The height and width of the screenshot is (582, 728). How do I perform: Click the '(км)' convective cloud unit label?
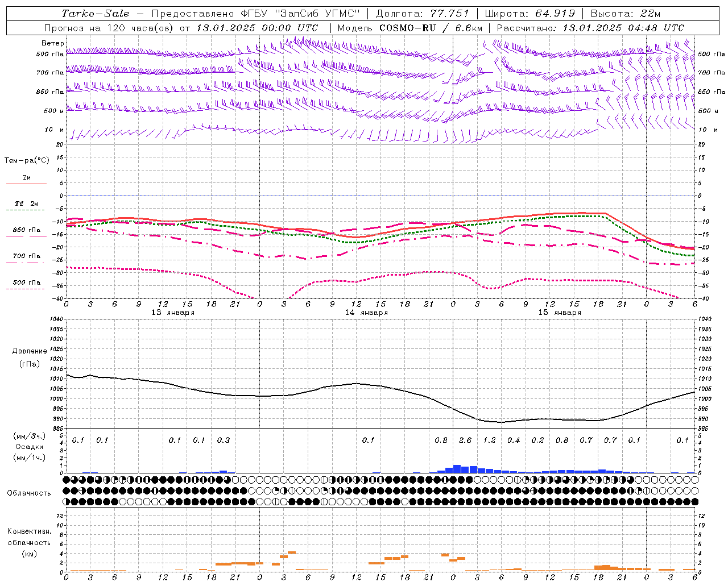pos(29,554)
